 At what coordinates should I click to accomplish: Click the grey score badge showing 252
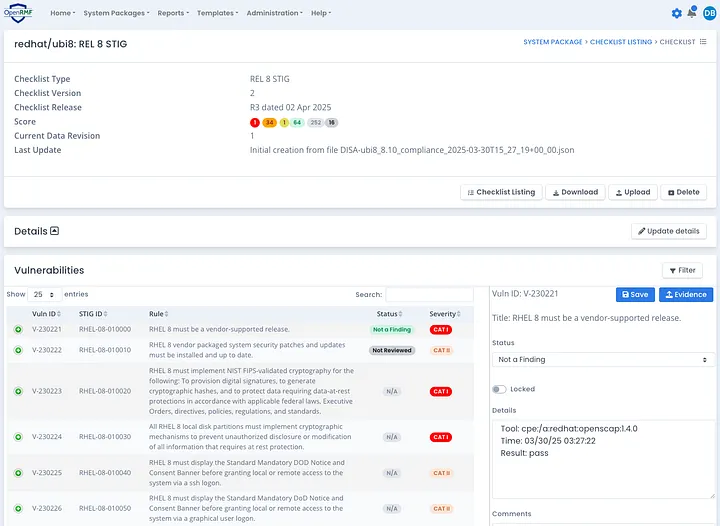315,123
